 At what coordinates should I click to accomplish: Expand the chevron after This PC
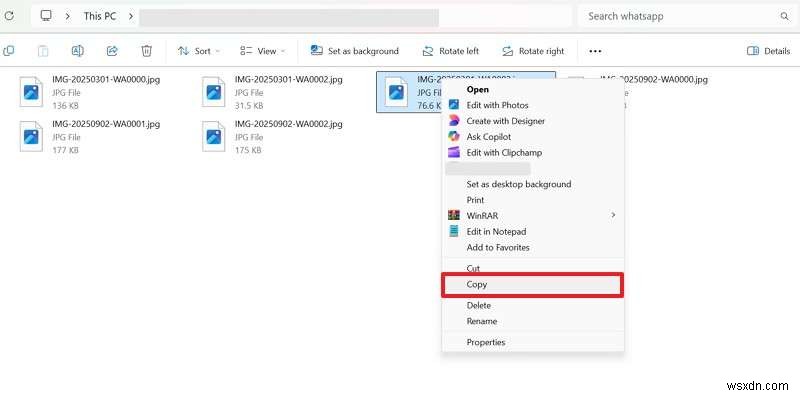[x=131, y=16]
